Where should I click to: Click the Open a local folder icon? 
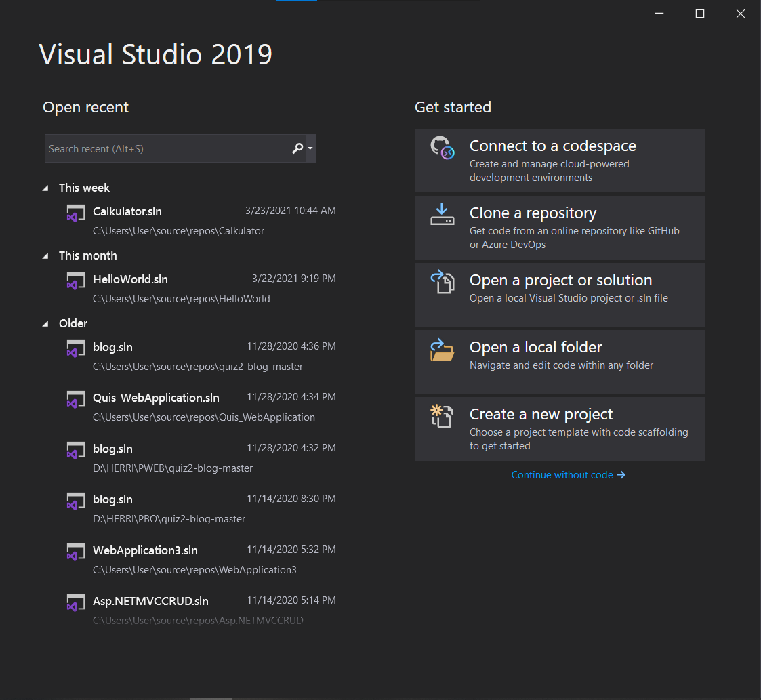pyautogui.click(x=442, y=350)
